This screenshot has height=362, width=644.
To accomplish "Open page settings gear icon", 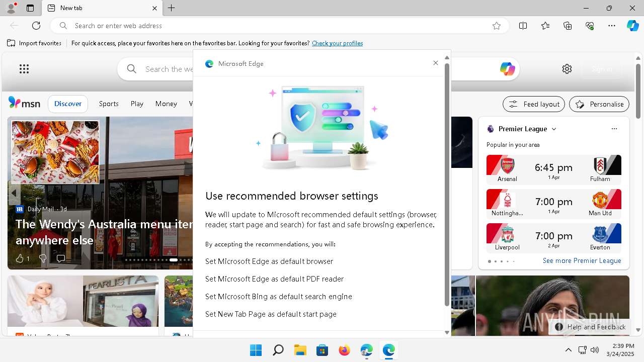I will point(567,69).
